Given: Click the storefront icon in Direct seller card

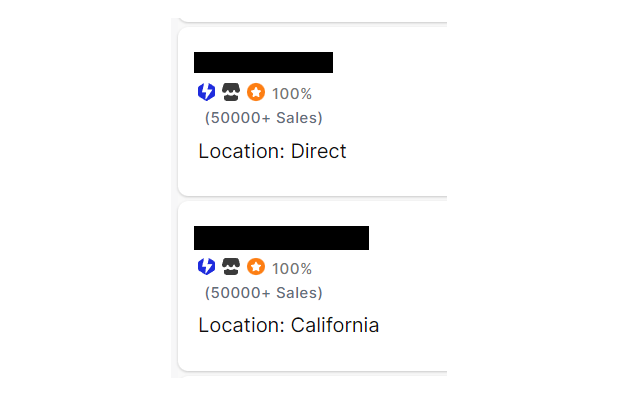Looking at the screenshot, I should pyautogui.click(x=231, y=92).
